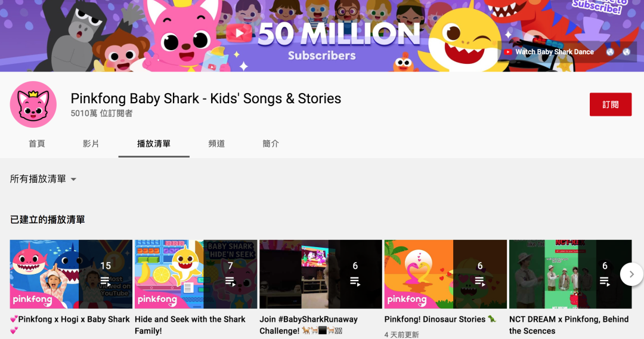644x339 pixels.
Task: Open the 簡介 tab
Action: click(x=271, y=144)
